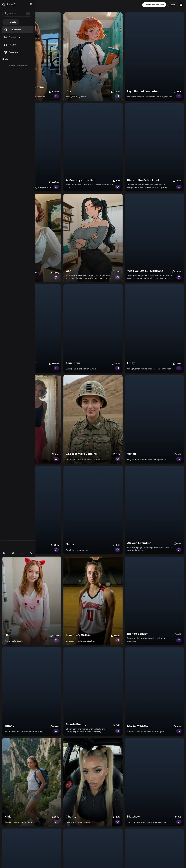The width and height of the screenshot is (186, 868).
Task: Click chat icon on Kiera - The School Idol
Action: coord(179,187)
